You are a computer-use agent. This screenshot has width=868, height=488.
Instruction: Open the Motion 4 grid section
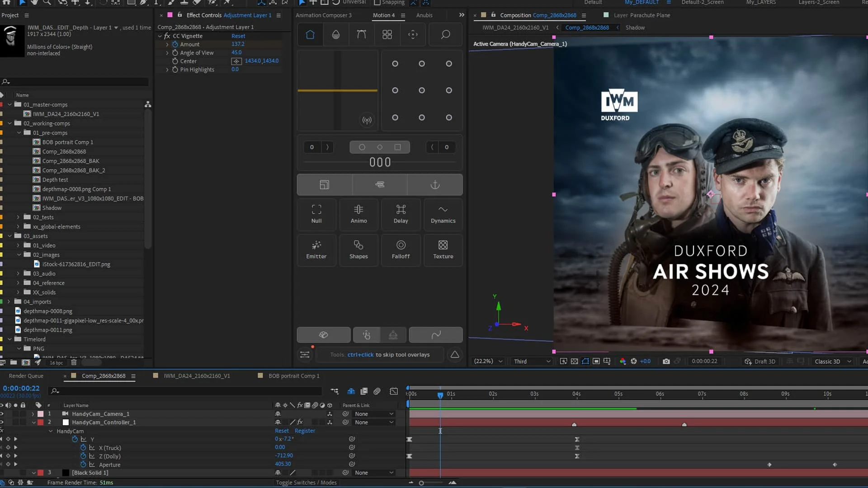(x=387, y=35)
